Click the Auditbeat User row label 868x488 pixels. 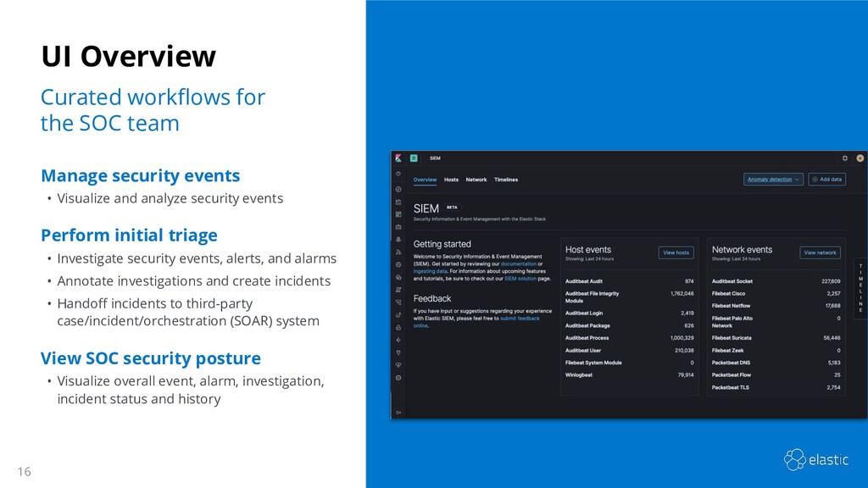pyautogui.click(x=583, y=351)
